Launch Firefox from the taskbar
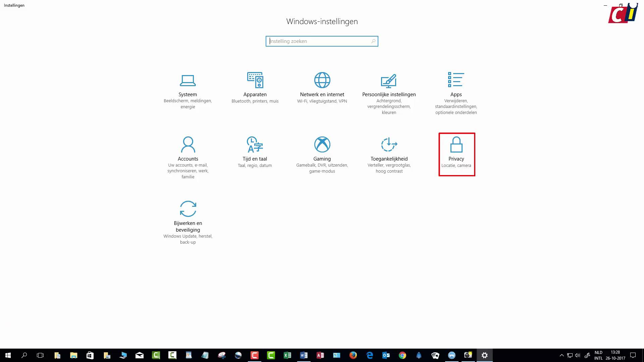644x362 pixels. coord(353,355)
